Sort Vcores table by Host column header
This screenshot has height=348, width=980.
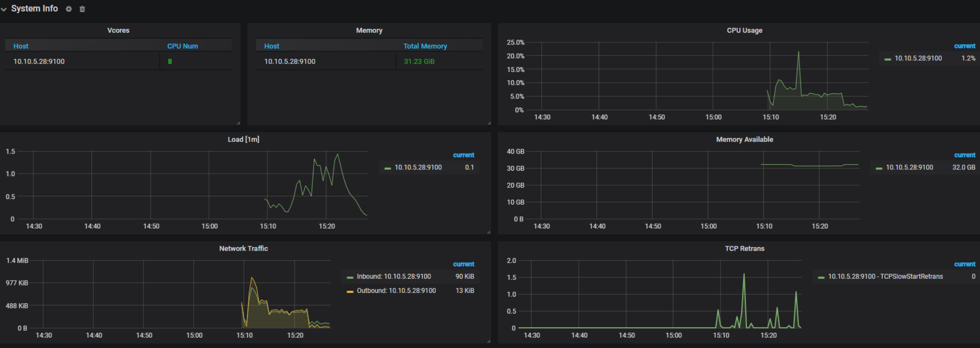click(21, 46)
